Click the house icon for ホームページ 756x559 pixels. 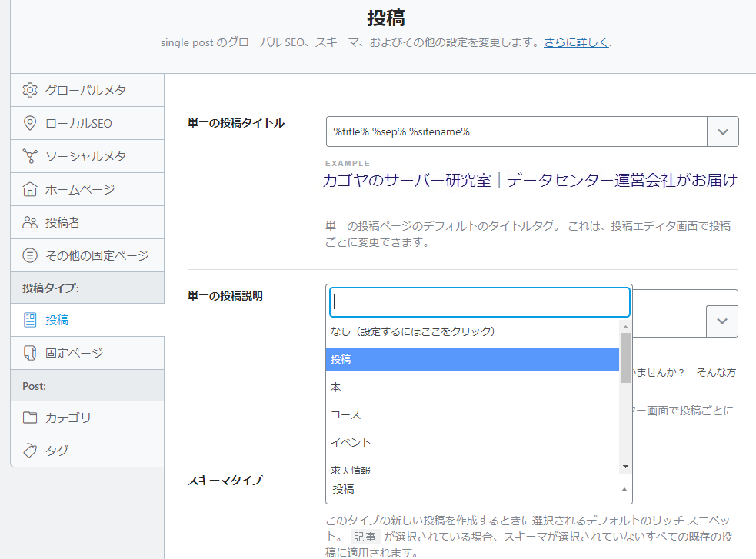(30, 189)
